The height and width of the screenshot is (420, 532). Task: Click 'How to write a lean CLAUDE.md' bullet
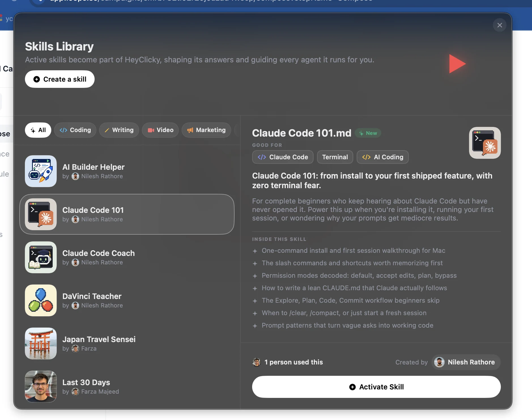pyautogui.click(x=354, y=288)
